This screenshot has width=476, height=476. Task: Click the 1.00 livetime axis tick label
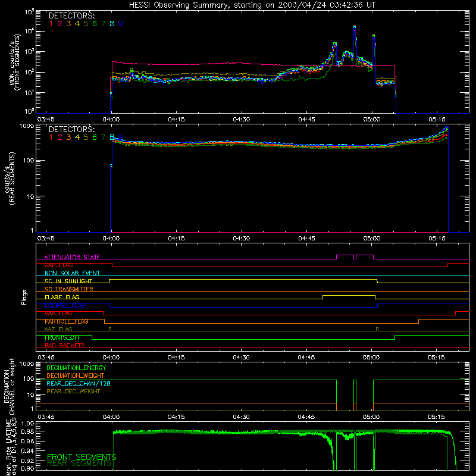coord(28,423)
